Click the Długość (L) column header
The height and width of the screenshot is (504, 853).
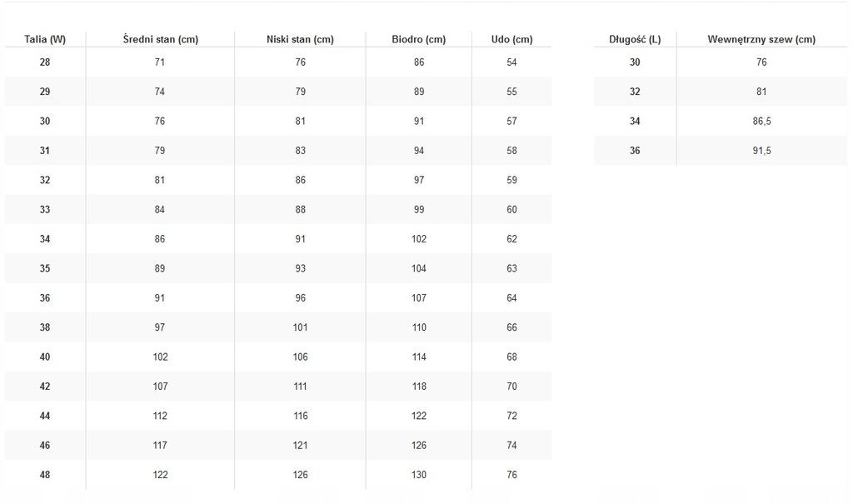(635, 39)
